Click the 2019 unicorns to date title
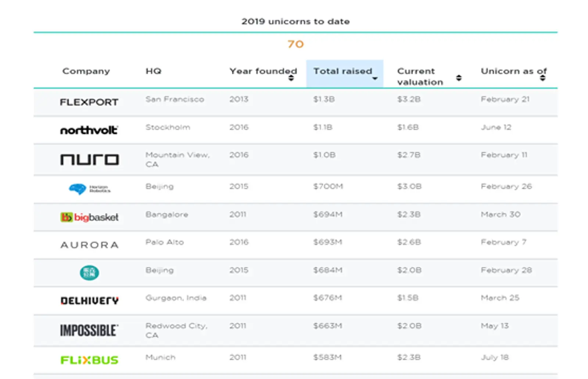 (295, 22)
